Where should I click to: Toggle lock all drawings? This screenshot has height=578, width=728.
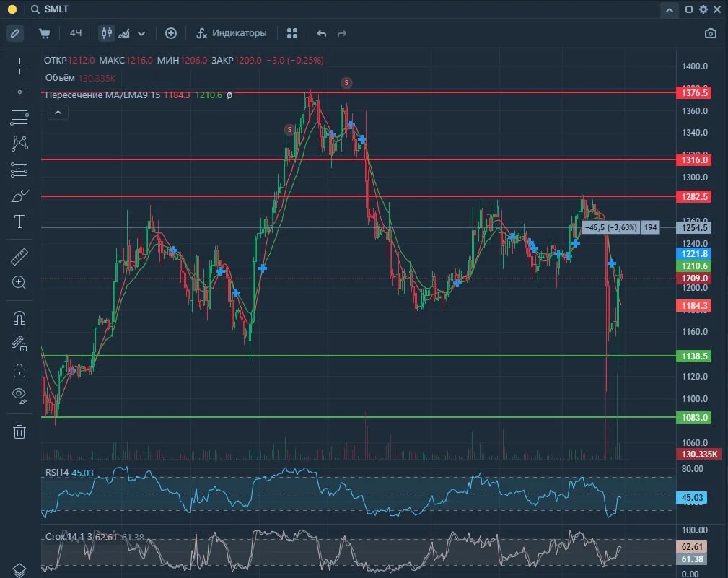[x=19, y=370]
